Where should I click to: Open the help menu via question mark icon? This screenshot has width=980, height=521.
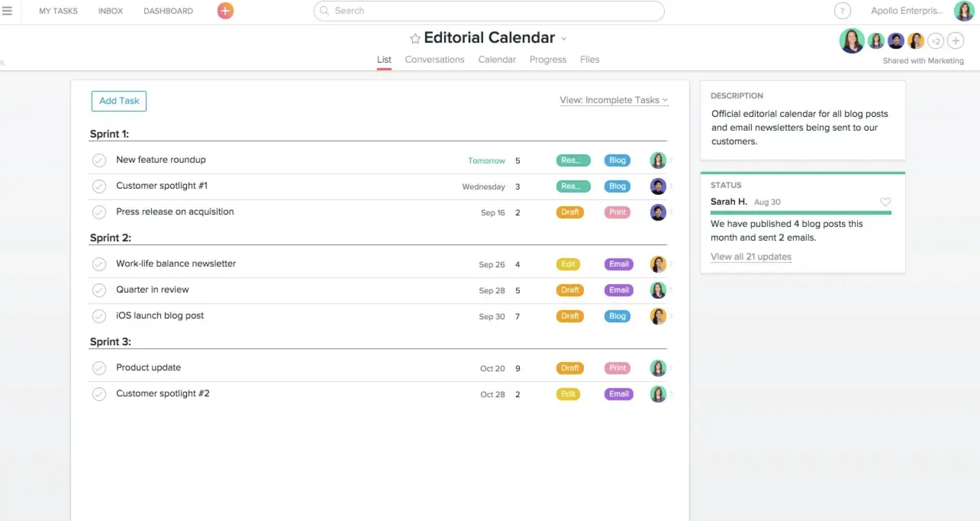coord(842,11)
